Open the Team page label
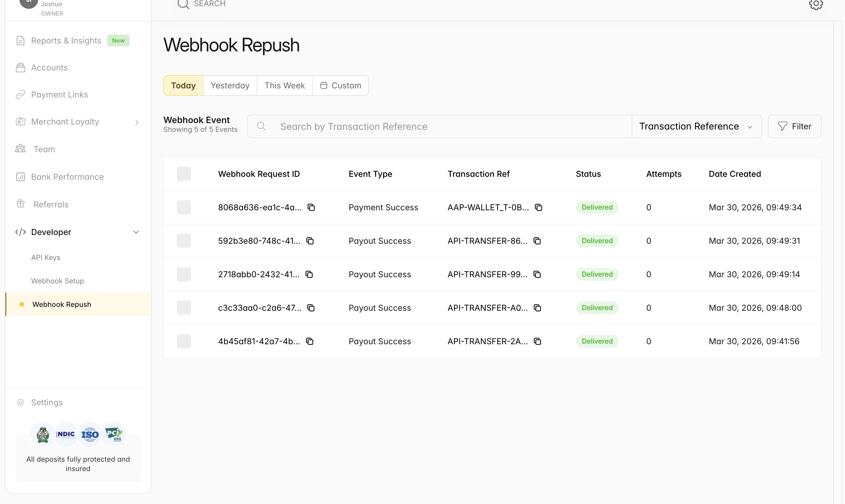 click(x=44, y=149)
